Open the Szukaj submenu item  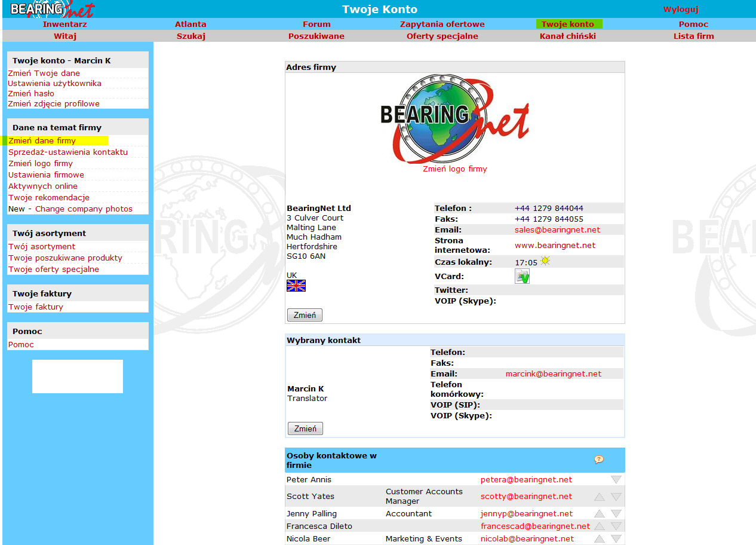pos(190,36)
